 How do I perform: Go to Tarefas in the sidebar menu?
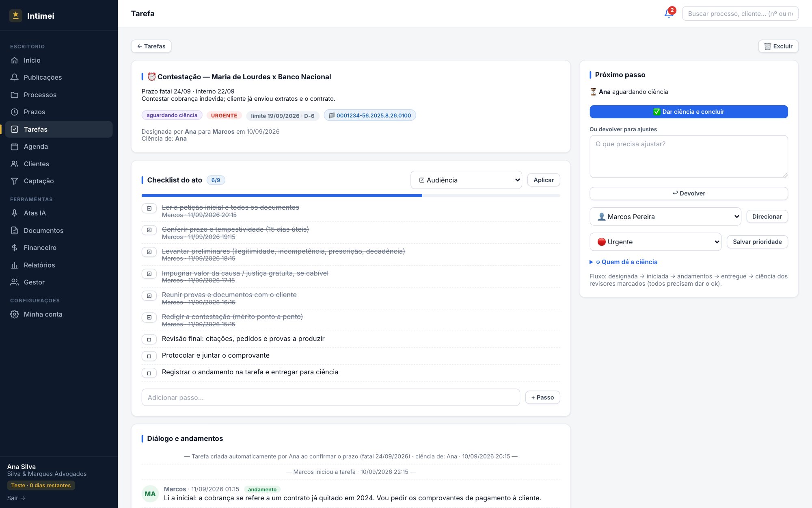tap(59, 129)
